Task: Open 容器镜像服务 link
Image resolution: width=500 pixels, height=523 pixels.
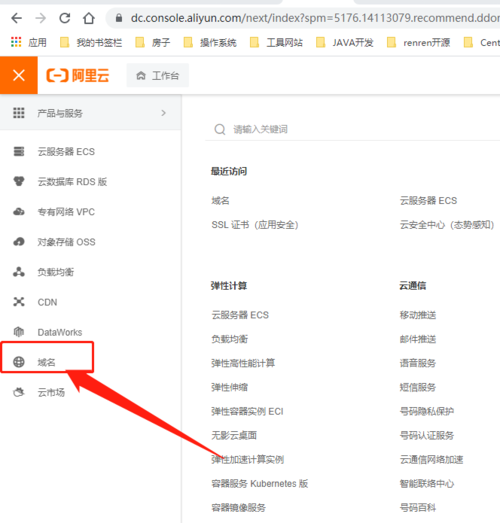Action: [x=238, y=508]
